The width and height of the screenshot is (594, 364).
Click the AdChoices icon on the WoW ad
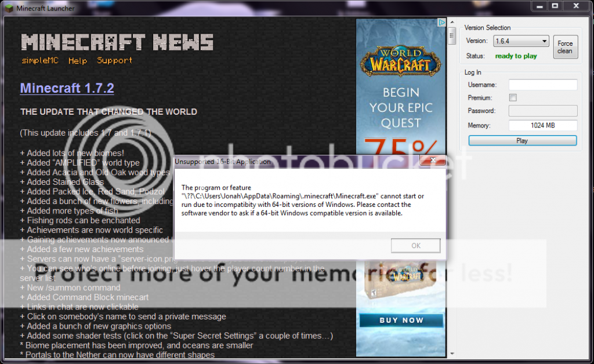tap(441, 22)
